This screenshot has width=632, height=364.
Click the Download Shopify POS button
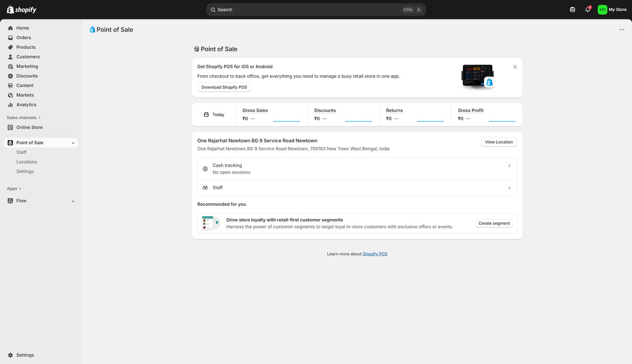click(x=224, y=87)
